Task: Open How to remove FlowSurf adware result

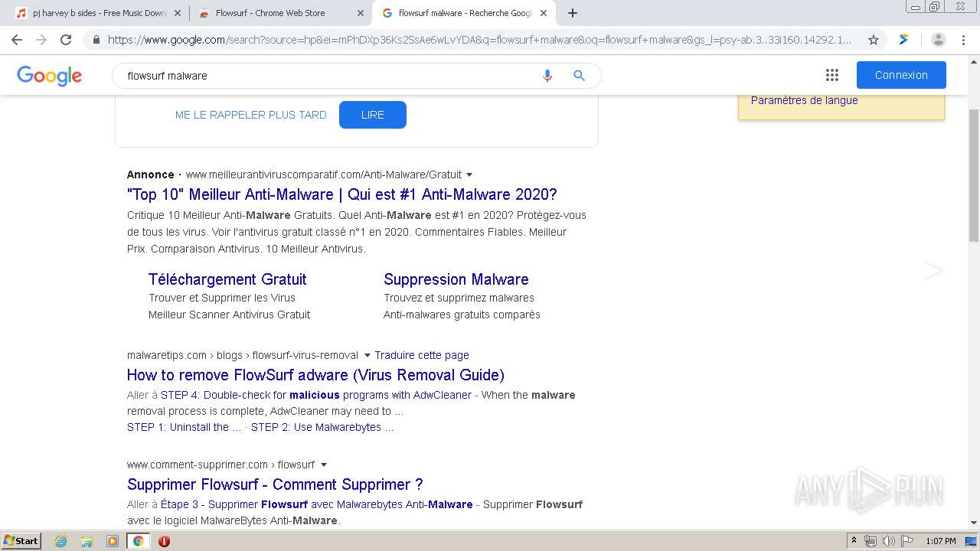Action: 315,375
